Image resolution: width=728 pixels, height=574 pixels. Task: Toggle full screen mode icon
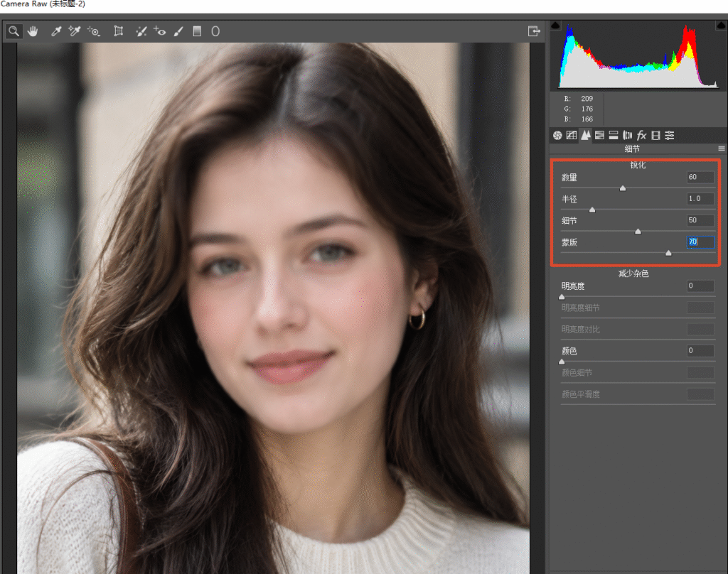[534, 31]
